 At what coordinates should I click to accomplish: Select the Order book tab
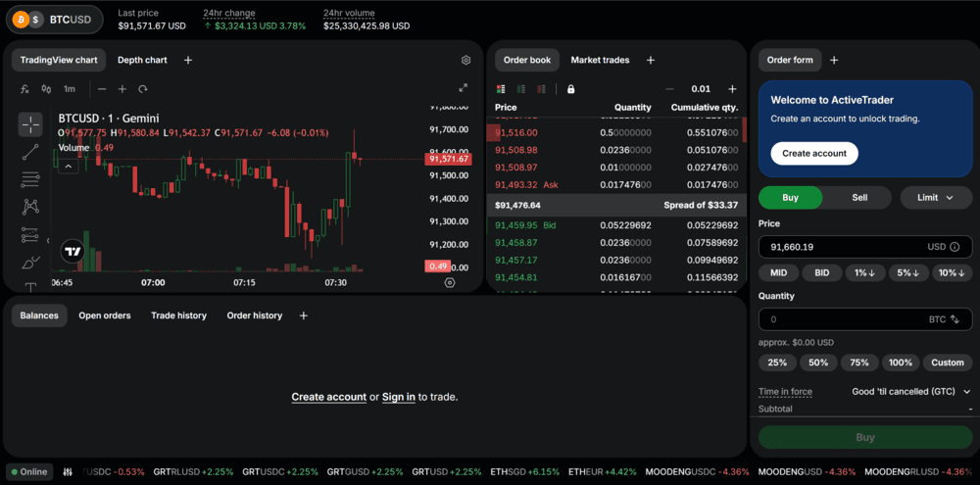click(x=527, y=60)
